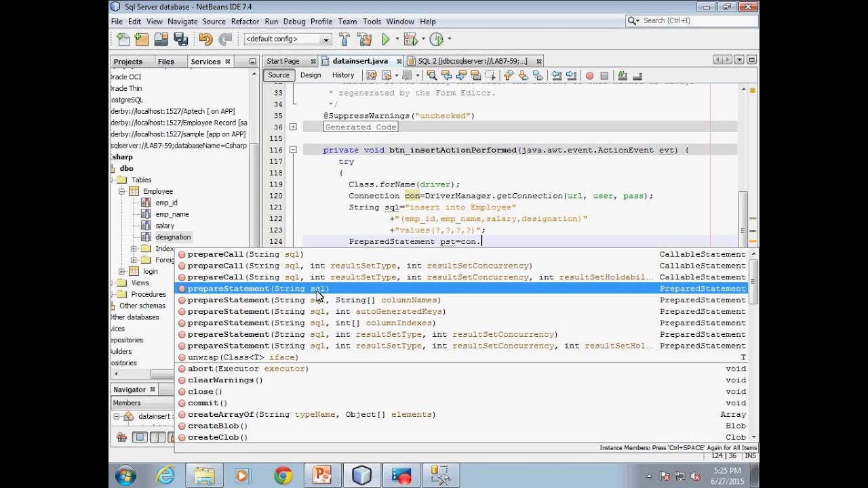Click the Find Selection magnifier icon
868x488 pixels.
tap(431, 75)
